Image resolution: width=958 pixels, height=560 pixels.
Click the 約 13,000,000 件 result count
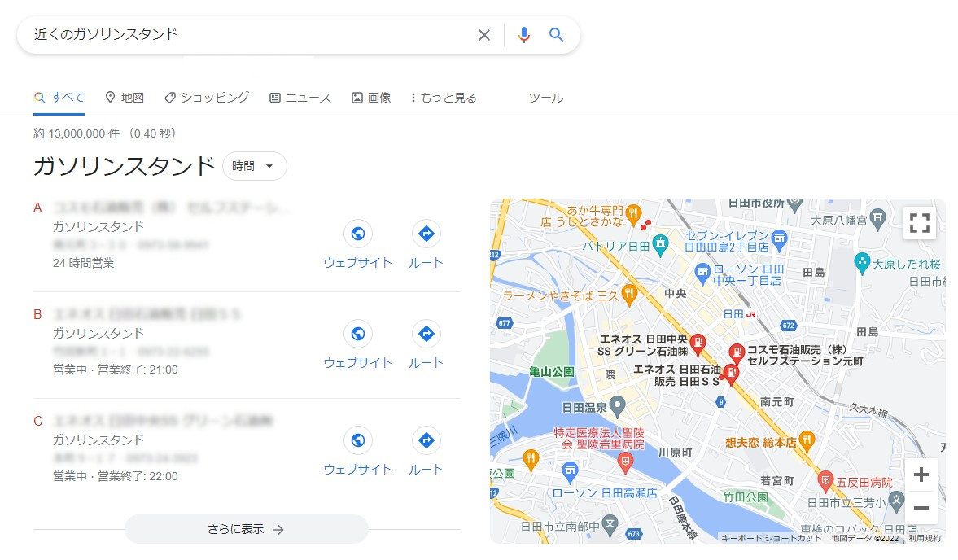point(77,133)
